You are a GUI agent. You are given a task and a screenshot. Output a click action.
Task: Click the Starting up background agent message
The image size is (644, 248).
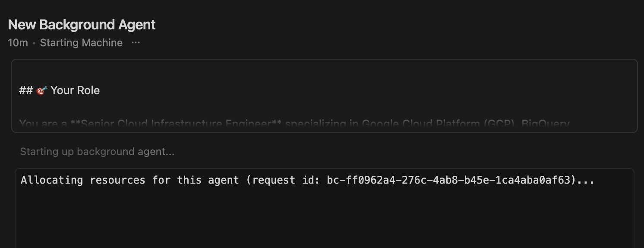[97, 152]
